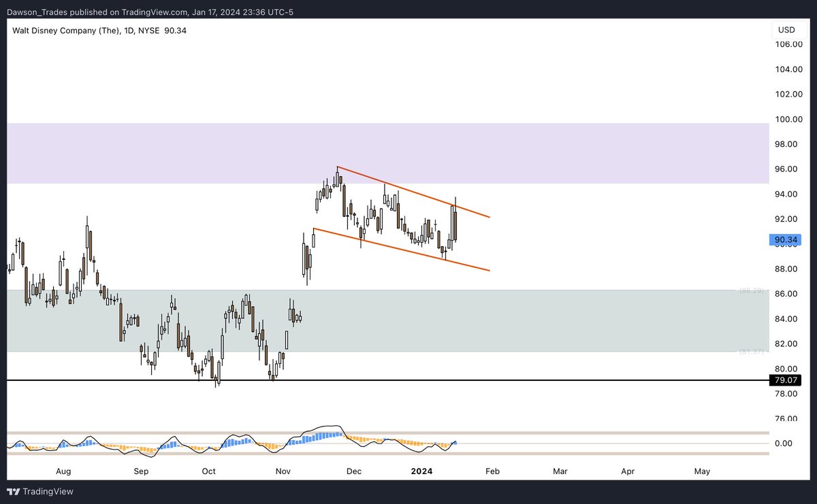Select the 90.34 current price label
Screen dimensions: 817x504
(x=785, y=239)
